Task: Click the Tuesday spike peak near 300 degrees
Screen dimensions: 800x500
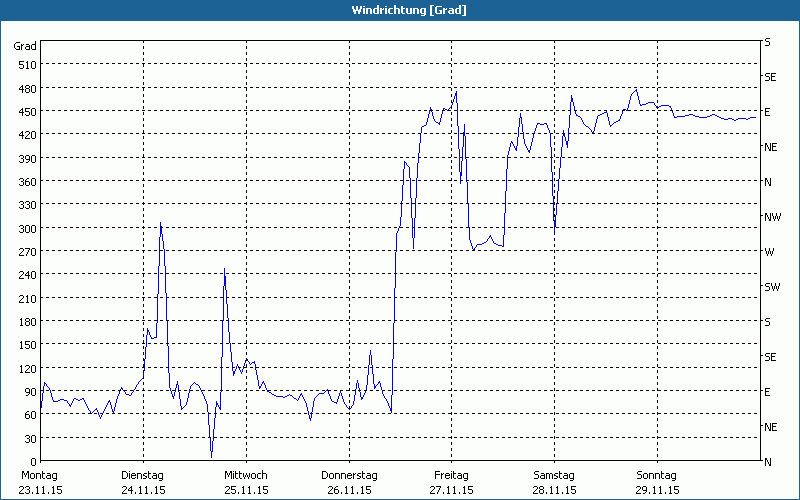Action: [x=160, y=224]
